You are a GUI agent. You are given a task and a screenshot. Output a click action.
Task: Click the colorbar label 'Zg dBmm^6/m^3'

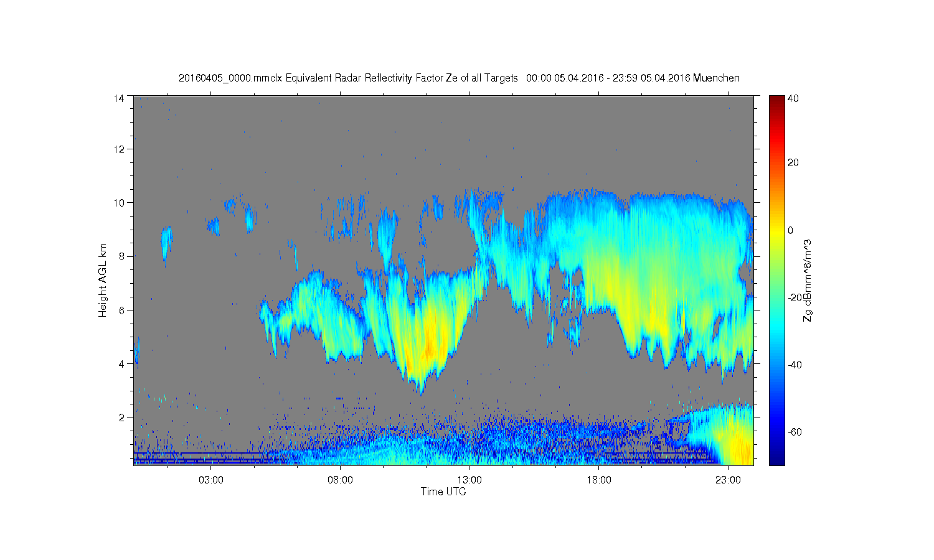pos(808,281)
